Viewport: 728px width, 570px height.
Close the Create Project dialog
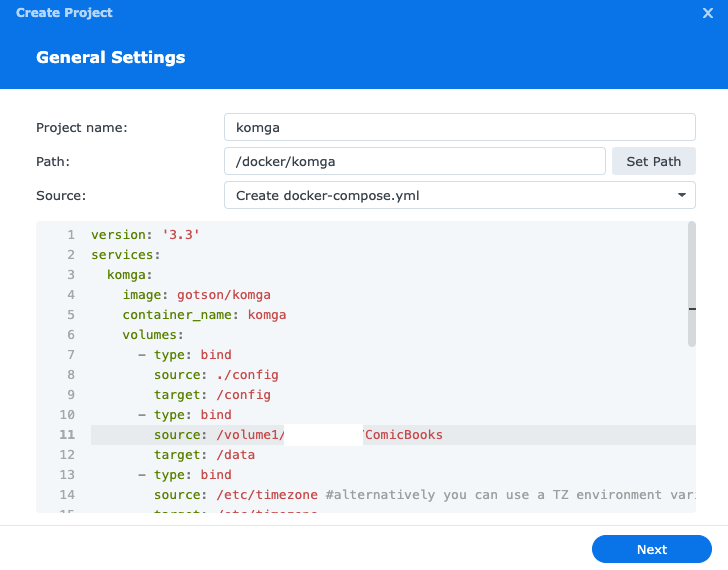pyautogui.click(x=707, y=13)
